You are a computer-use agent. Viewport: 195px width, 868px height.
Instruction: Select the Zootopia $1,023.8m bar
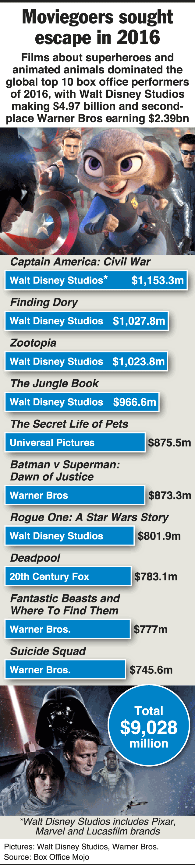coord(86,361)
